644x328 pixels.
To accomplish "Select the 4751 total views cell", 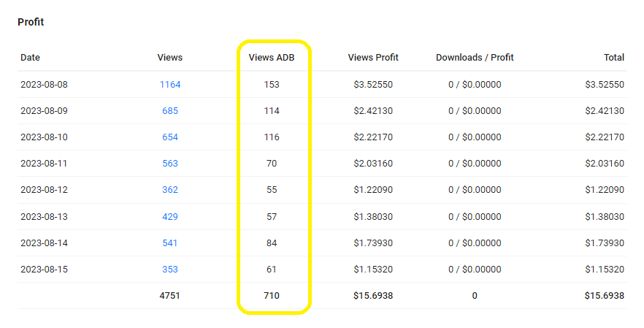I will (169, 296).
